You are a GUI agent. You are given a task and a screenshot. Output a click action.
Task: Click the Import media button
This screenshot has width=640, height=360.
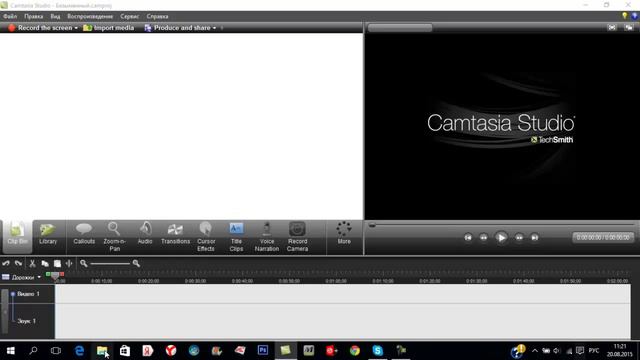[109, 28]
